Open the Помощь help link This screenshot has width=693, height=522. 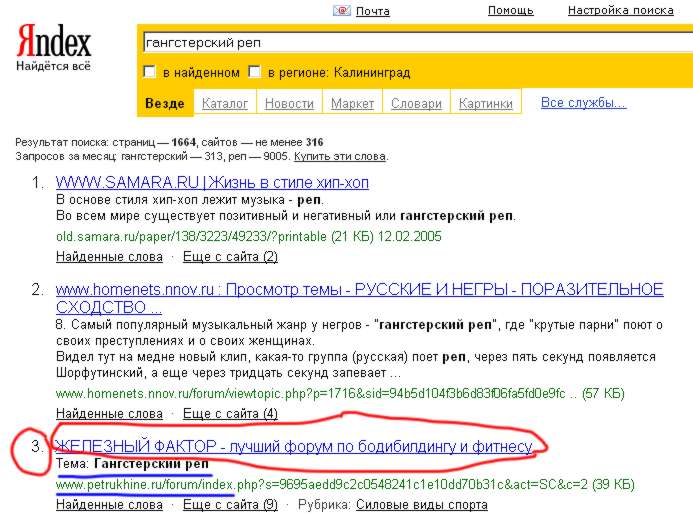[x=510, y=11]
